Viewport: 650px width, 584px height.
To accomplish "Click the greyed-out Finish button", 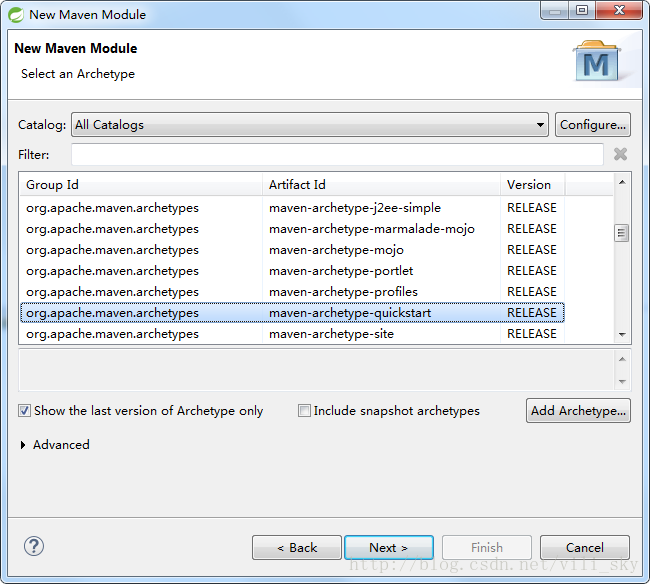I will click(x=487, y=548).
